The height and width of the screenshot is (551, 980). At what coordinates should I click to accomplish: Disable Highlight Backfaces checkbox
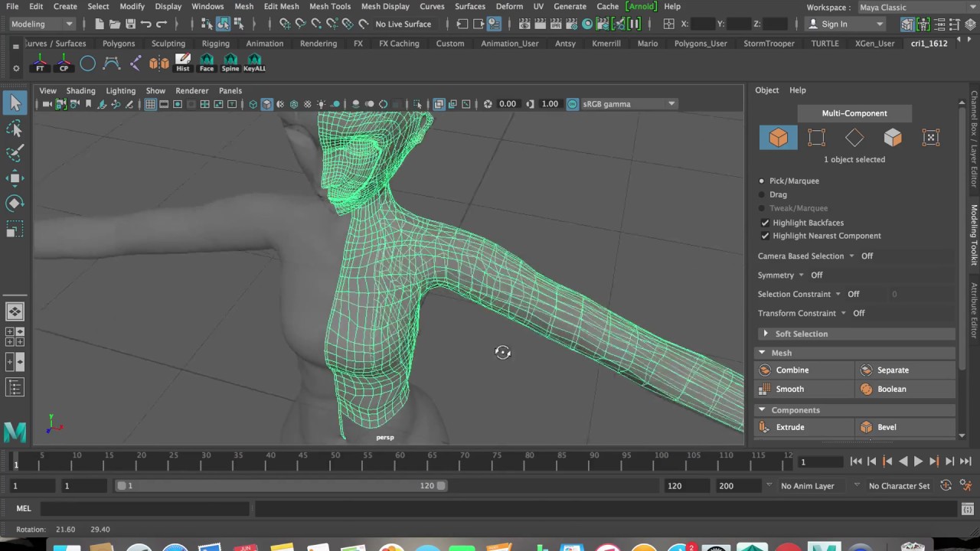(765, 223)
